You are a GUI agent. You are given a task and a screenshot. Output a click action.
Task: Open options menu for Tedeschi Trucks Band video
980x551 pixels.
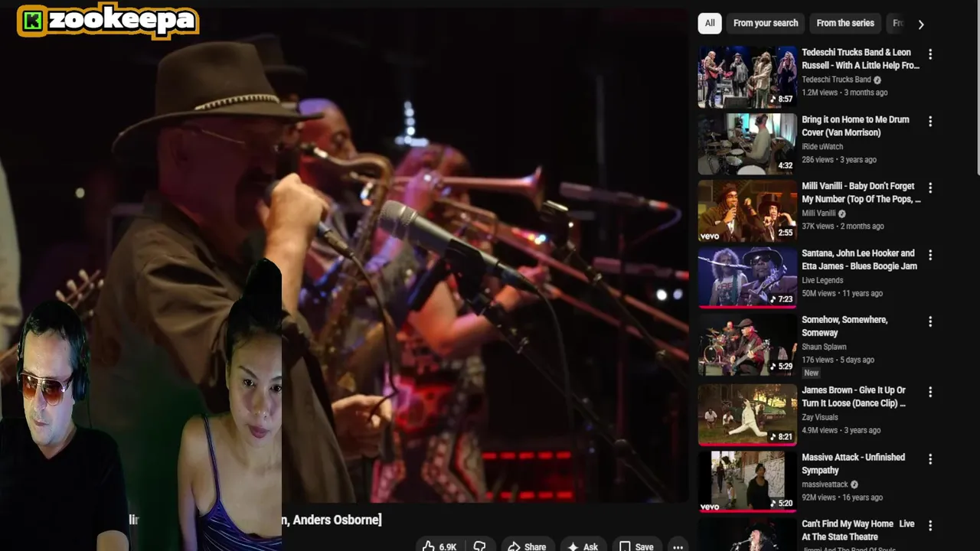pyautogui.click(x=930, y=54)
